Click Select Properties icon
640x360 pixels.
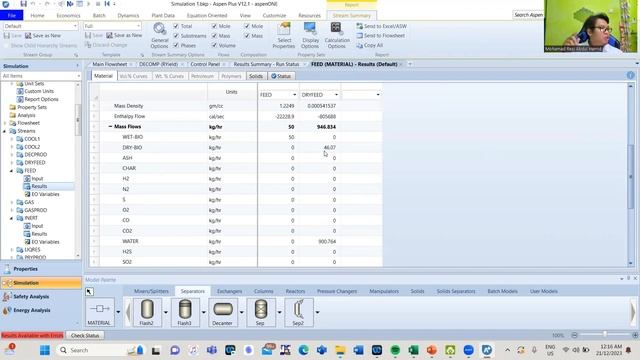[x=284, y=36]
